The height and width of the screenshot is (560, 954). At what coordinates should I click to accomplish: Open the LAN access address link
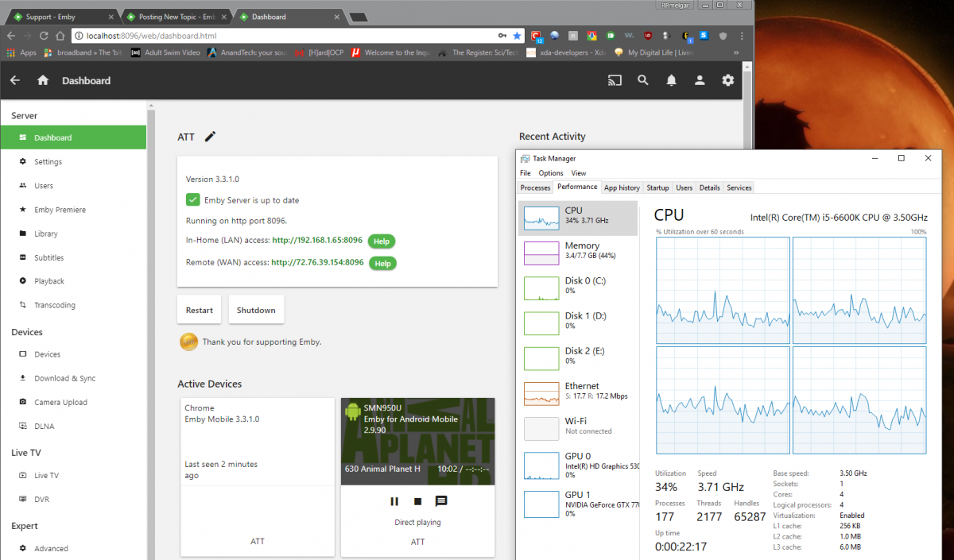[x=317, y=240]
